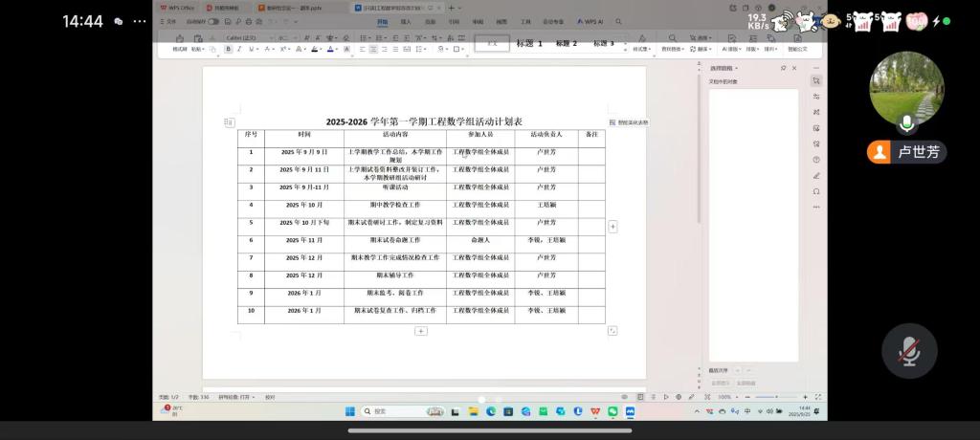Apply the Heading 1 style

[529, 43]
